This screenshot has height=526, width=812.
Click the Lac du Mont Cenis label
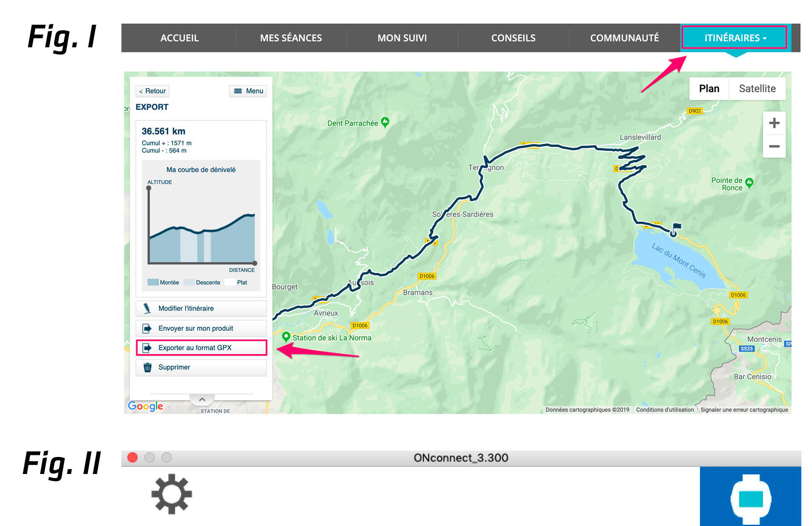679,260
